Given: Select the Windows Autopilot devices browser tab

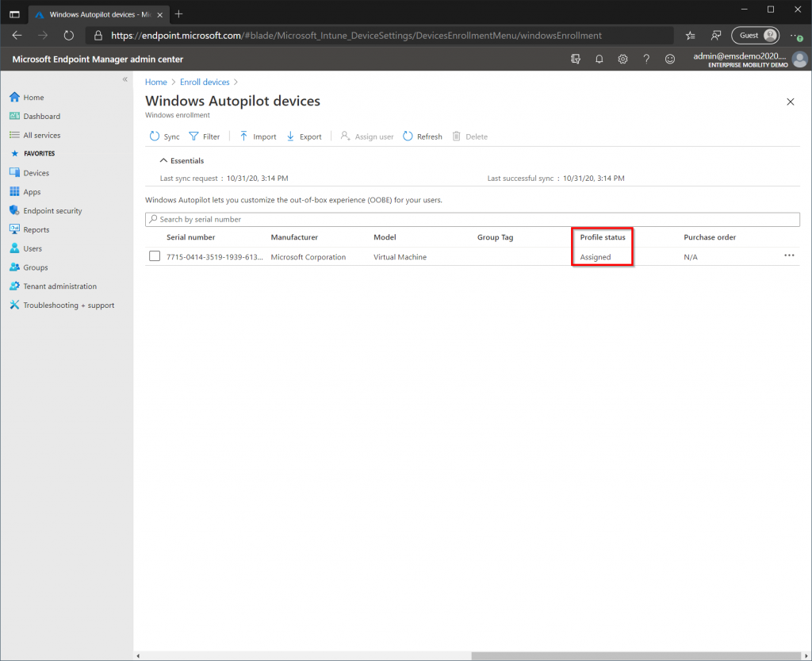Looking at the screenshot, I should (98, 14).
